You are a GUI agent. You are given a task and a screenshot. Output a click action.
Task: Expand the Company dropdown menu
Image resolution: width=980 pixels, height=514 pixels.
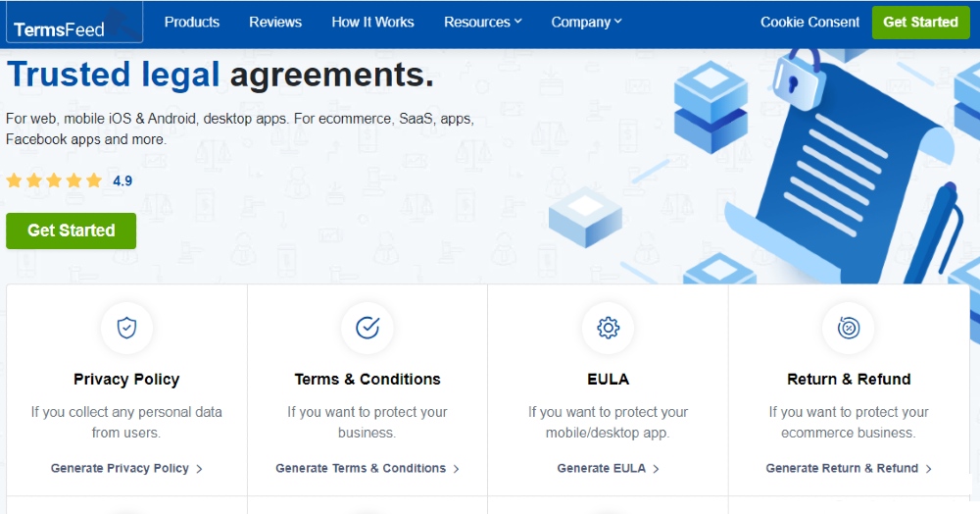click(x=586, y=22)
